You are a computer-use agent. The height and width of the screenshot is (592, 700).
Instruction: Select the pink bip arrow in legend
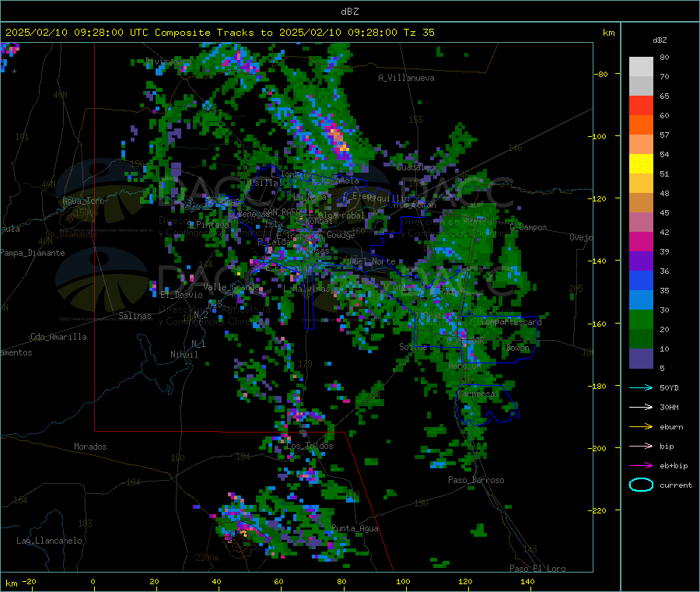[x=641, y=446]
